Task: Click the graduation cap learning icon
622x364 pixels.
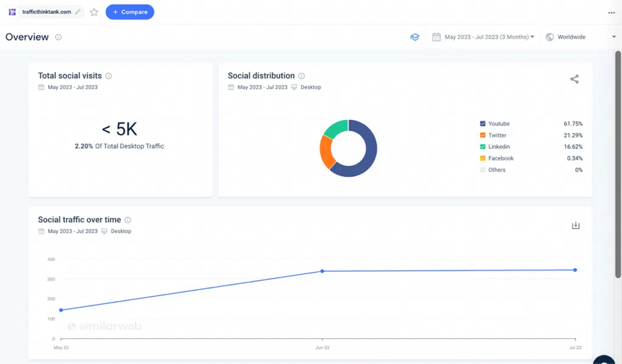Action: pyautogui.click(x=415, y=37)
